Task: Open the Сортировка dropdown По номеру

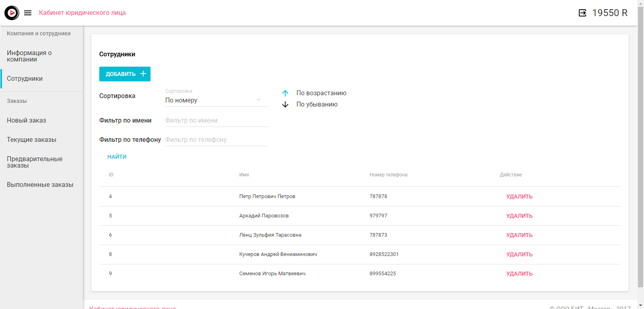Action: click(x=209, y=100)
